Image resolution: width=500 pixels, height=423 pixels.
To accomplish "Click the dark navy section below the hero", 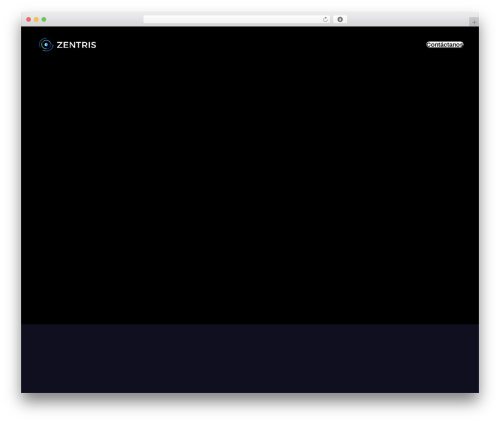I will pyautogui.click(x=250, y=358).
